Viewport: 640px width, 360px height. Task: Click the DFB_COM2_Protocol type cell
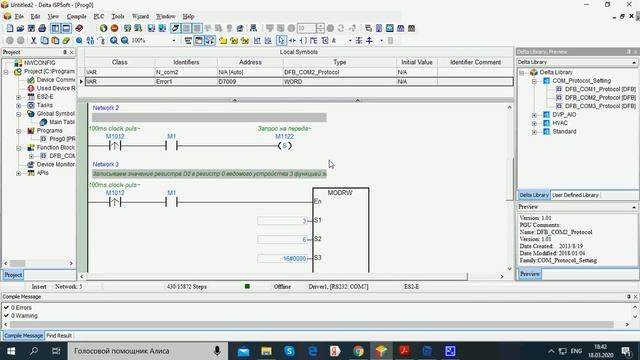click(340, 72)
